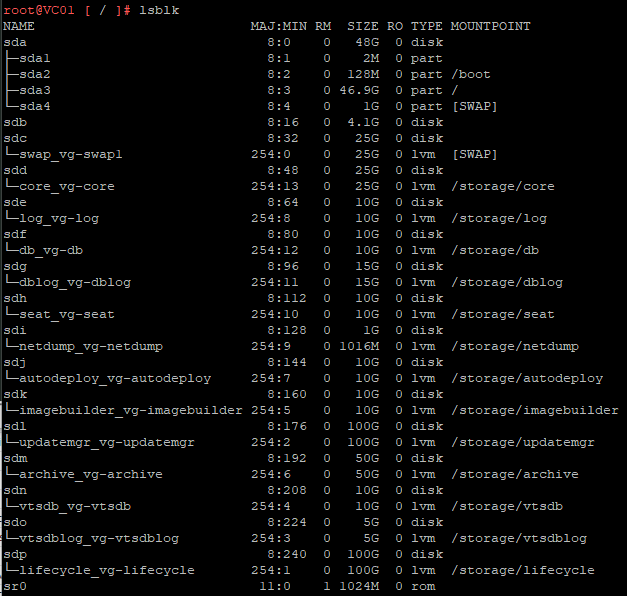Select the 1016M size value
The image size is (627, 596).
(x=359, y=346)
